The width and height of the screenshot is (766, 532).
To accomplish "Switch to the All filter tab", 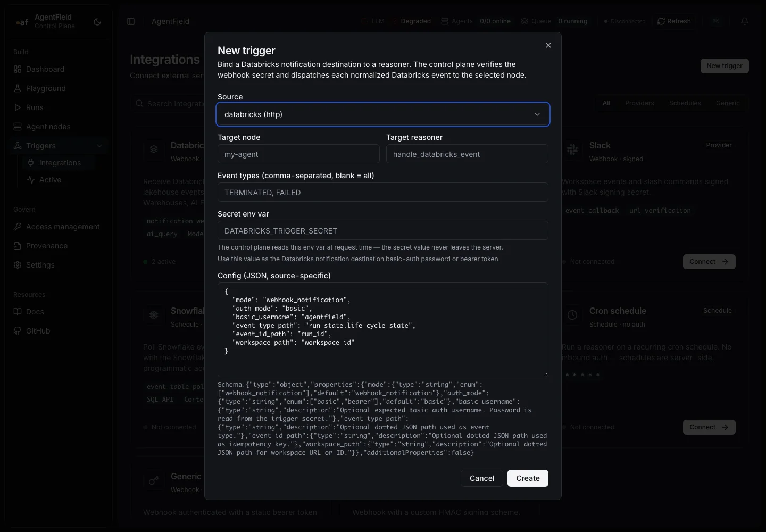I will [x=606, y=103].
